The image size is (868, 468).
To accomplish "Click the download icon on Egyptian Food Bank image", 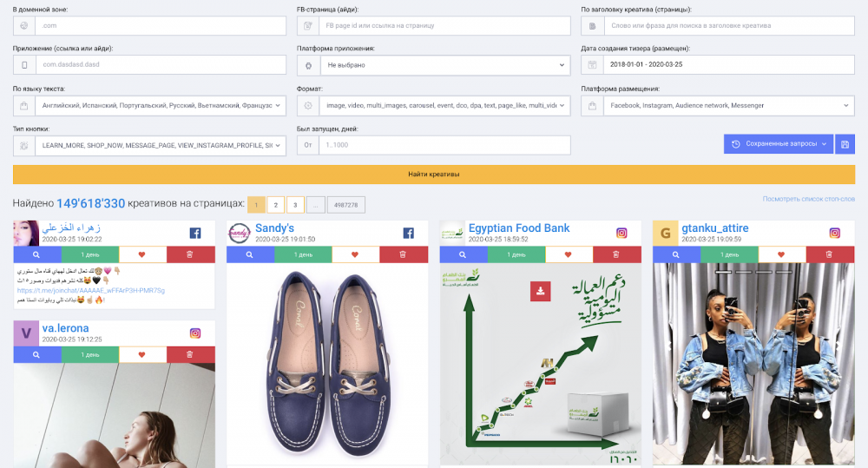I will (x=541, y=292).
